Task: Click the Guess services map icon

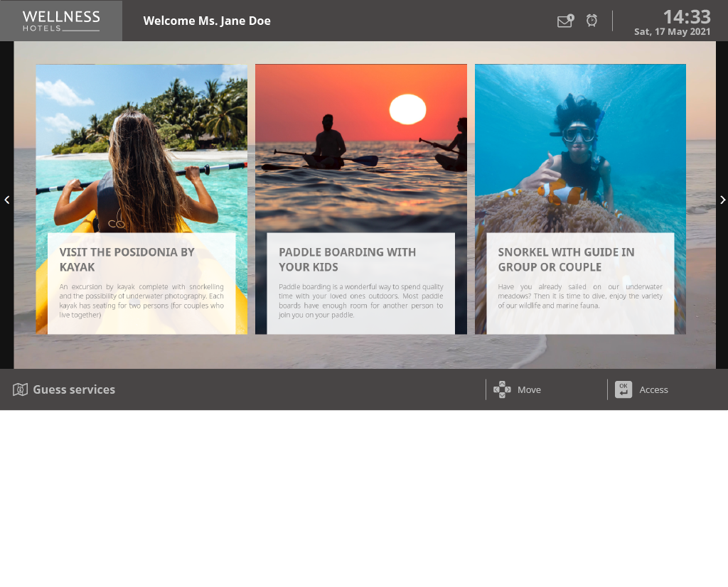Action: point(20,389)
